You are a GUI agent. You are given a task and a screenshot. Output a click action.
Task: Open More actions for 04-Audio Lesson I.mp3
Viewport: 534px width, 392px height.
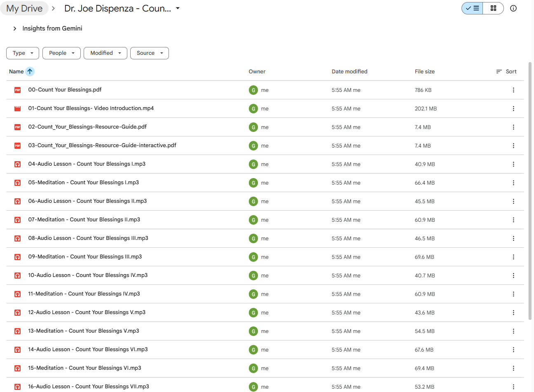click(x=513, y=164)
